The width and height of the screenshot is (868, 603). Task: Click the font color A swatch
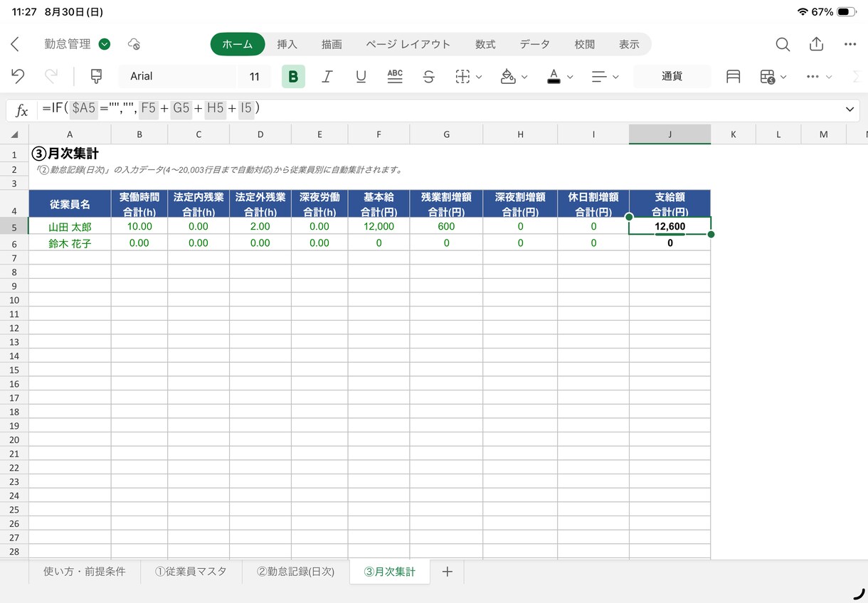pyautogui.click(x=554, y=76)
